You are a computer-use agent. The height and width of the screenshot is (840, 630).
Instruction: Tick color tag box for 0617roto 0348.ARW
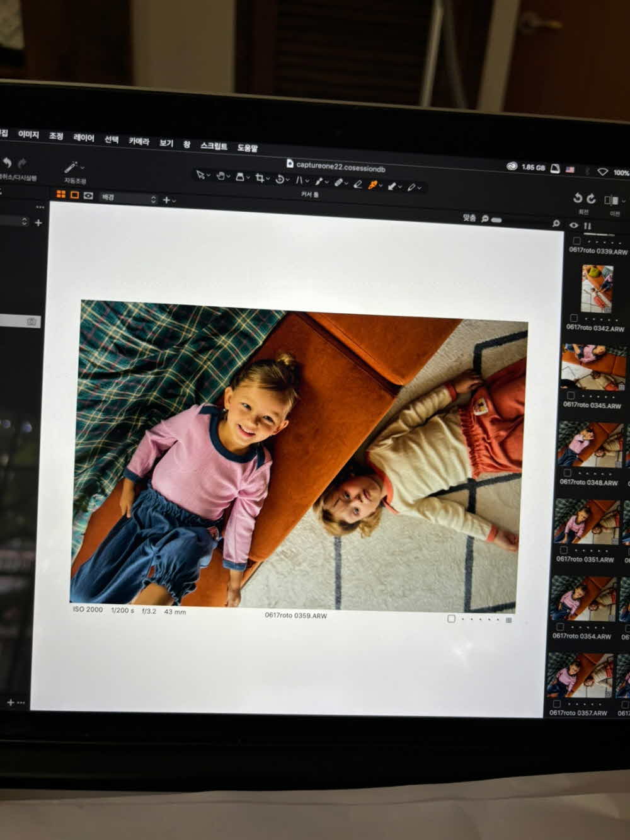click(567, 473)
